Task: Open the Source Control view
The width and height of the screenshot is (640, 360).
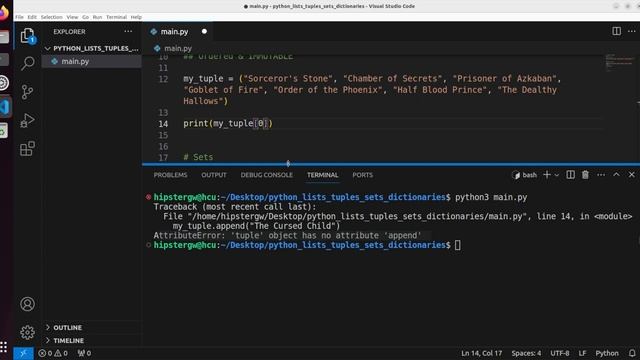Action: (27, 92)
